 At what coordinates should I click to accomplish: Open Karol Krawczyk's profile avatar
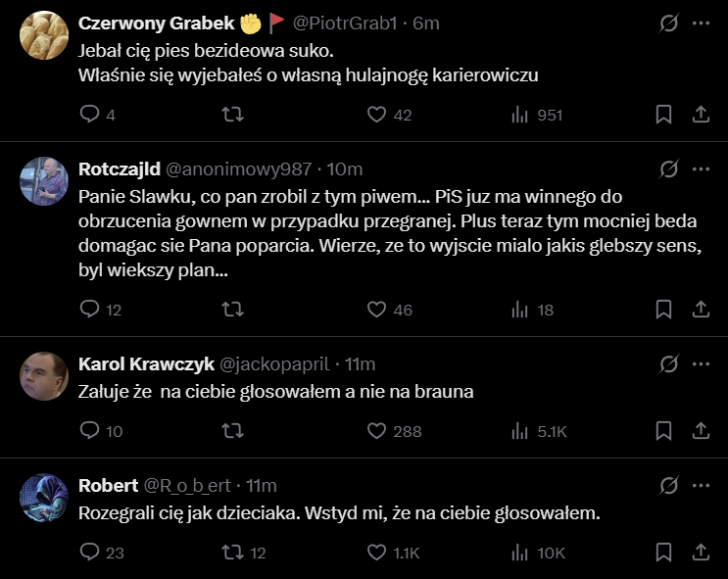(43, 375)
